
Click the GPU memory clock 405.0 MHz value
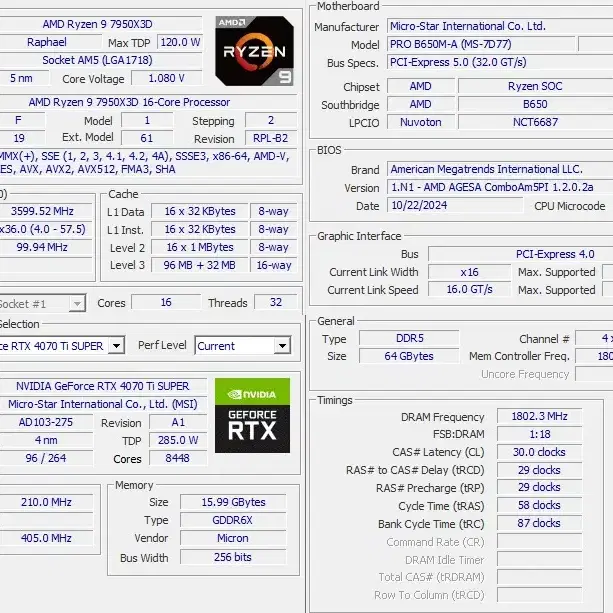pos(46,538)
